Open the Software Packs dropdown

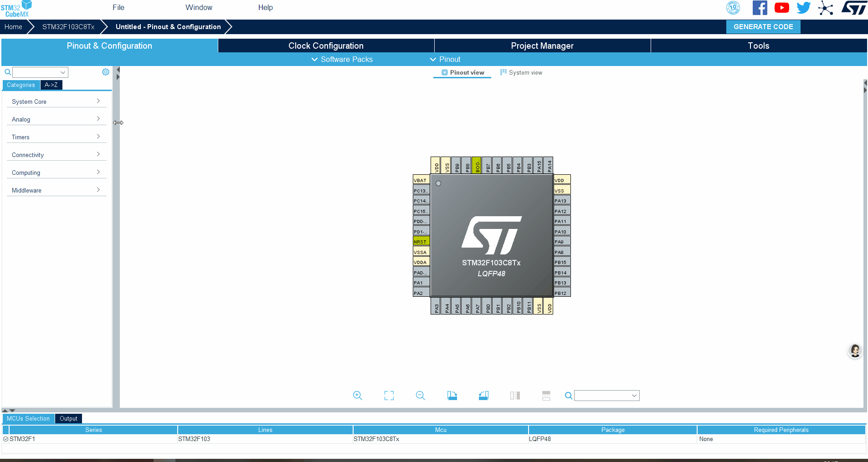(x=342, y=59)
